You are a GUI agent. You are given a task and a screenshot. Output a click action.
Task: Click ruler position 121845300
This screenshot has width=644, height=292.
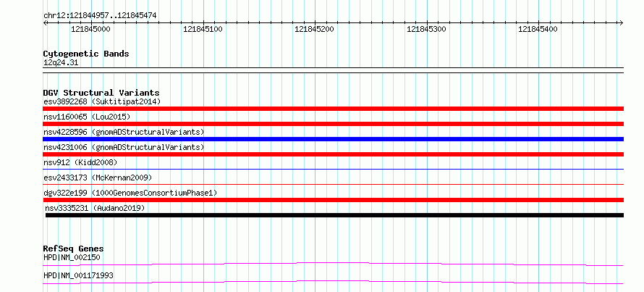coord(426,29)
